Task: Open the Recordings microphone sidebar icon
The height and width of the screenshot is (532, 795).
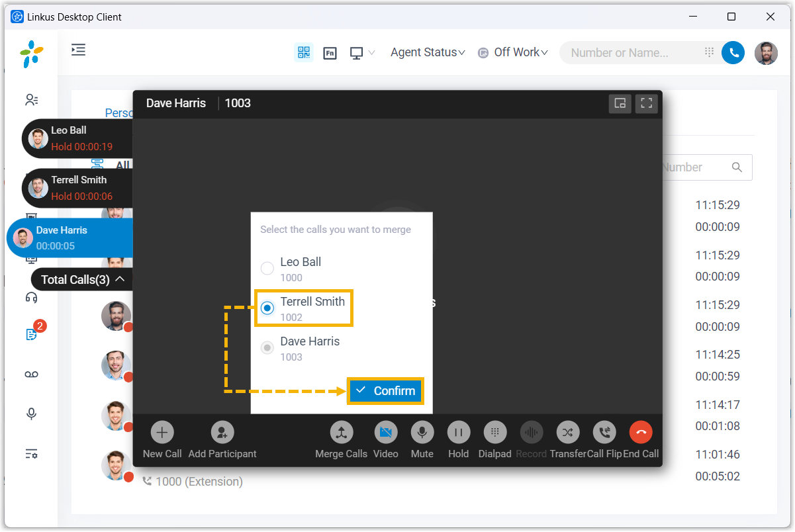Action: pyautogui.click(x=31, y=414)
